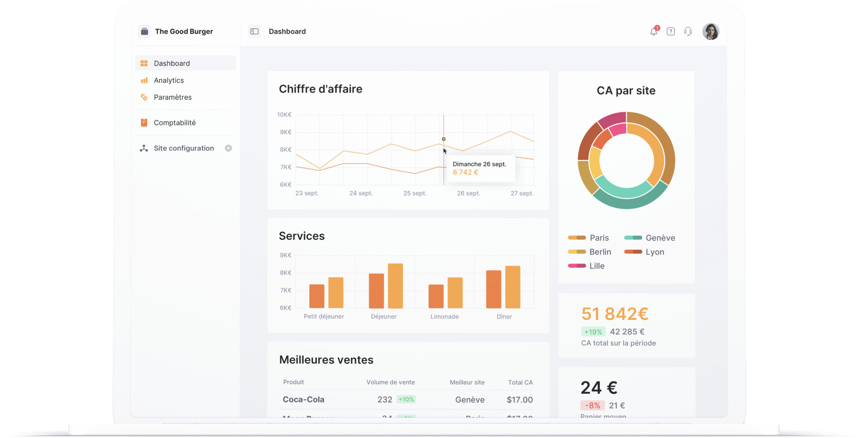Click the Paramètres gear icon

point(144,97)
